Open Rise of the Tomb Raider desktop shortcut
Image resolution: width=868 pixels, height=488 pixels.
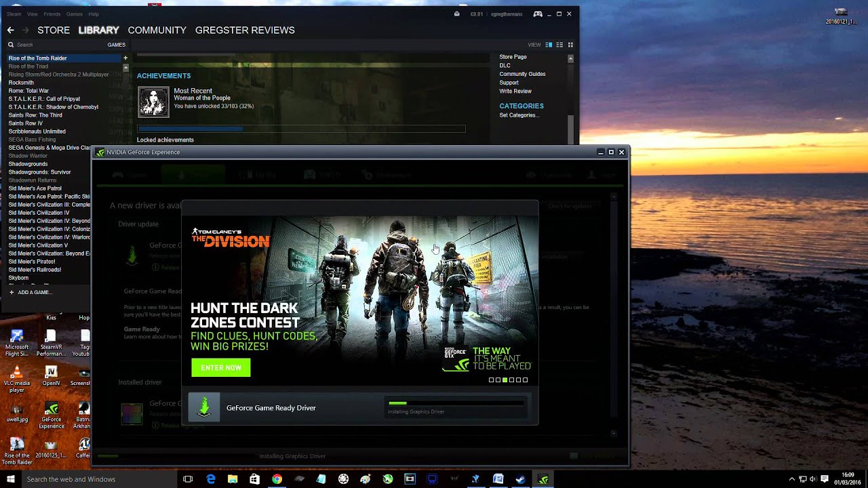pos(17,451)
